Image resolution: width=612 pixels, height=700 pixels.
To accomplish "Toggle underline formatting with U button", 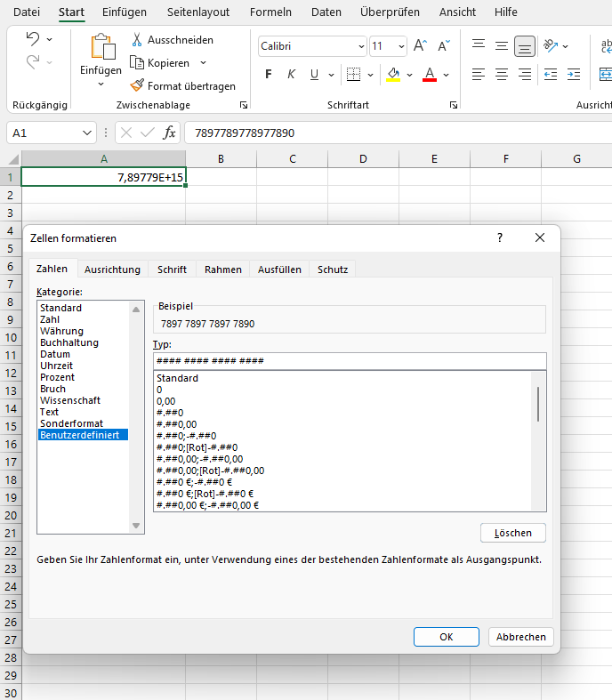I will [314, 74].
